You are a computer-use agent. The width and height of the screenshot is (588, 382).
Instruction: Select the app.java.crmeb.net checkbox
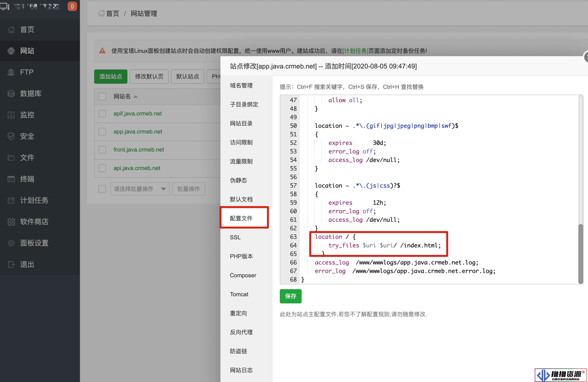[102, 132]
